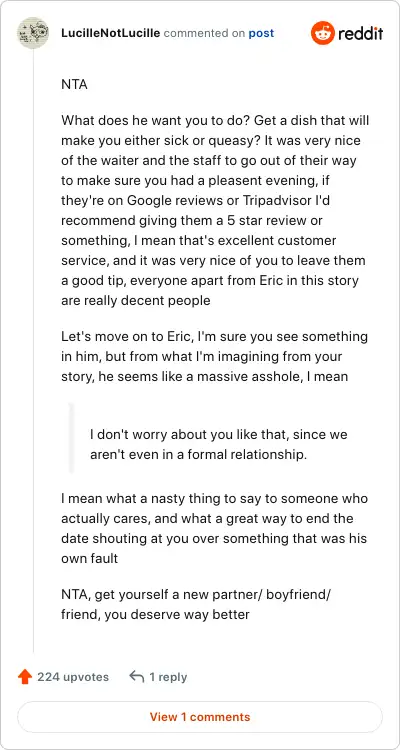Screen dimensions: 400x750
Task: Click the opening "NTA" line
Action: click(74, 85)
